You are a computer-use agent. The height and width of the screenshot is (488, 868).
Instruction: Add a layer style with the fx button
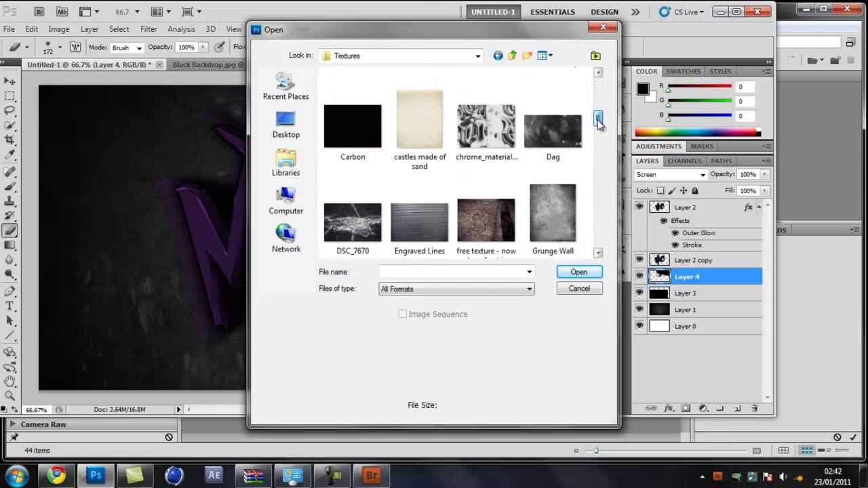(669, 408)
